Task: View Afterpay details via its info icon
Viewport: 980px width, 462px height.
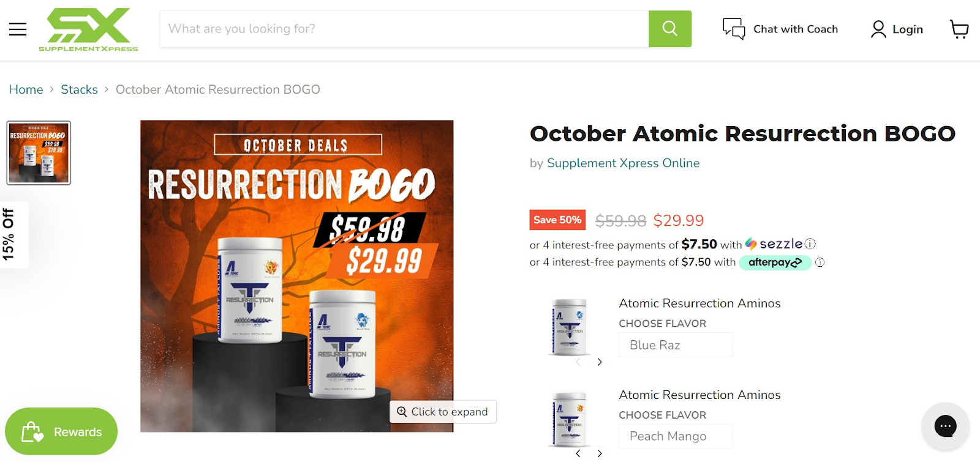Action: [x=820, y=263]
